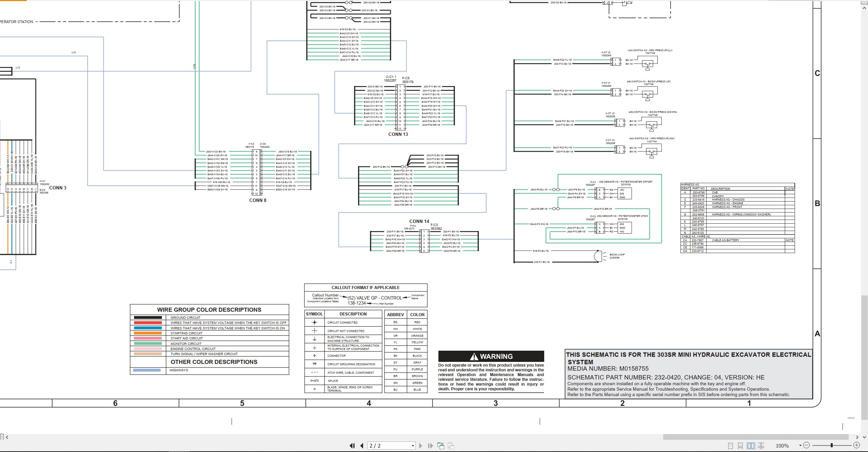
Task: Go back to previous view
Action: [x=441, y=446]
